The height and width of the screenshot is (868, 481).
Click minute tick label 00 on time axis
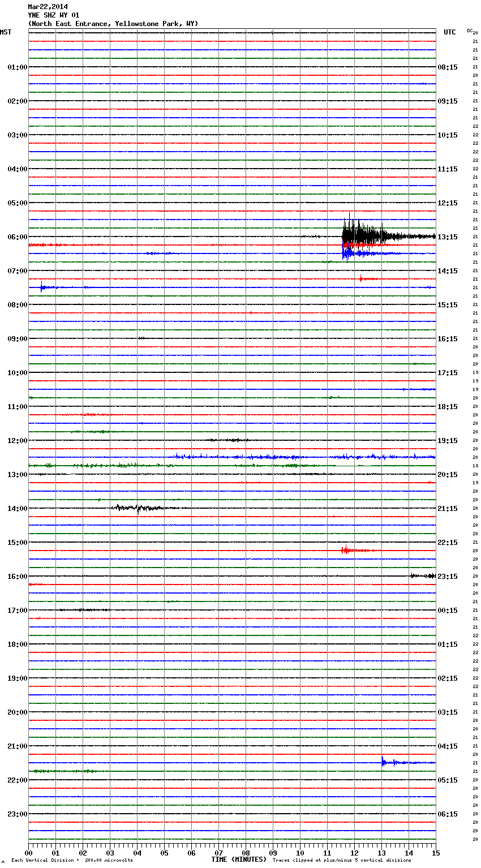click(28, 853)
